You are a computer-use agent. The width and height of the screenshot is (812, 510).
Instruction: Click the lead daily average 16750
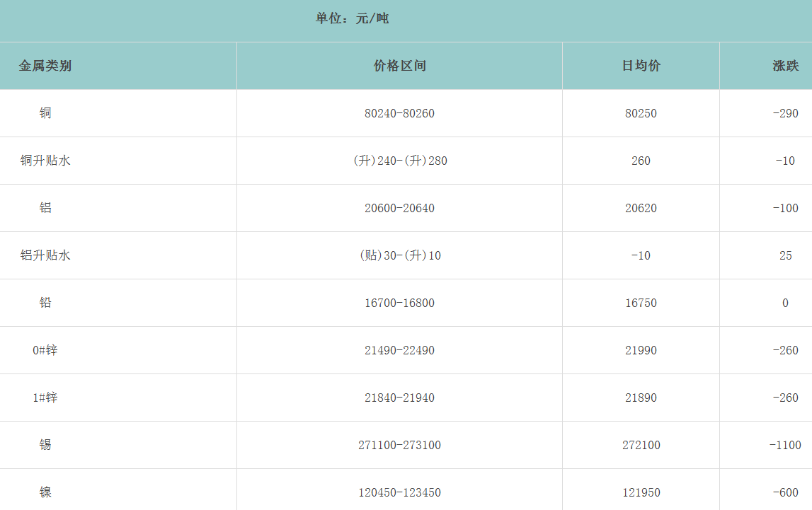(x=641, y=303)
